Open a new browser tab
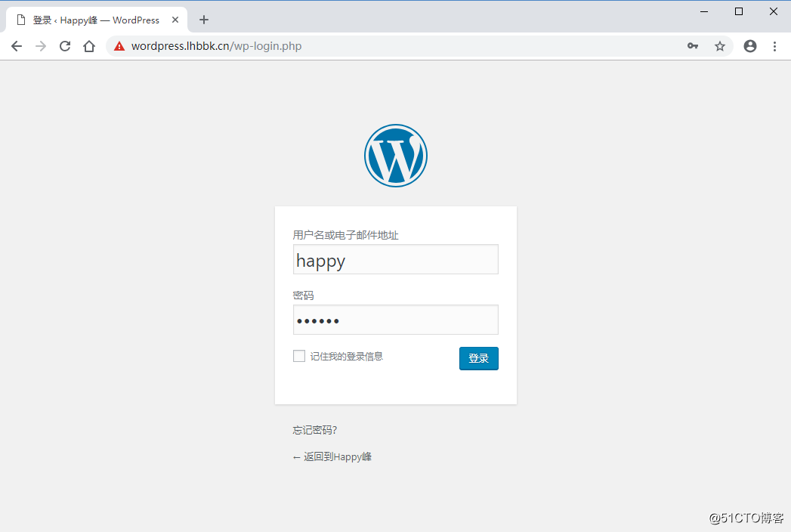This screenshot has height=532, width=791. 204,20
